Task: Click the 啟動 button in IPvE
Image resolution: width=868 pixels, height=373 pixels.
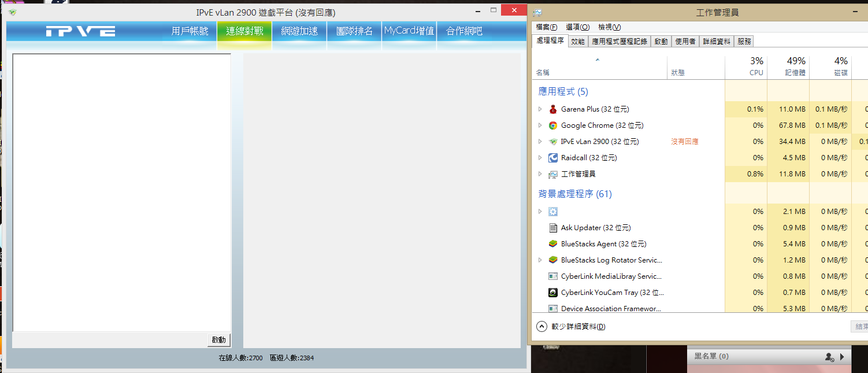Action: pos(219,340)
